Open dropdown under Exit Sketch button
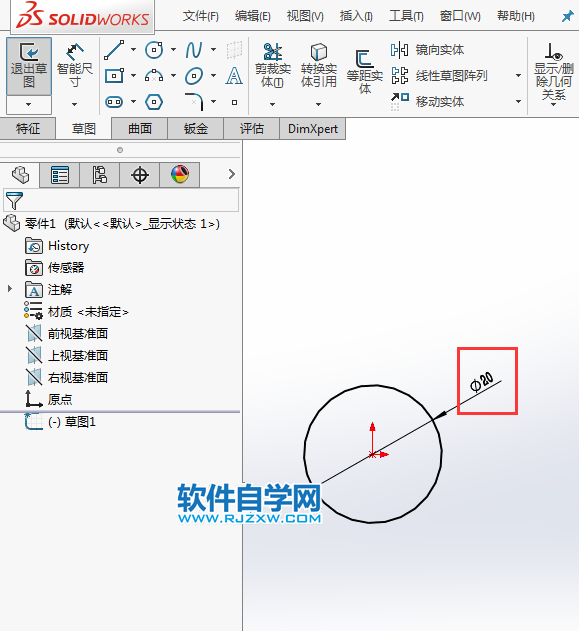The width and height of the screenshot is (579, 631). [29, 104]
